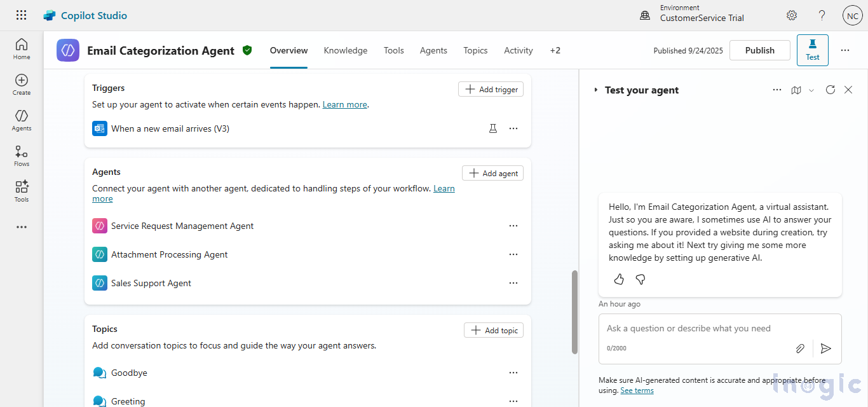The height and width of the screenshot is (407, 868).
Task: Click the attach file paperclip icon
Action: [x=800, y=348]
